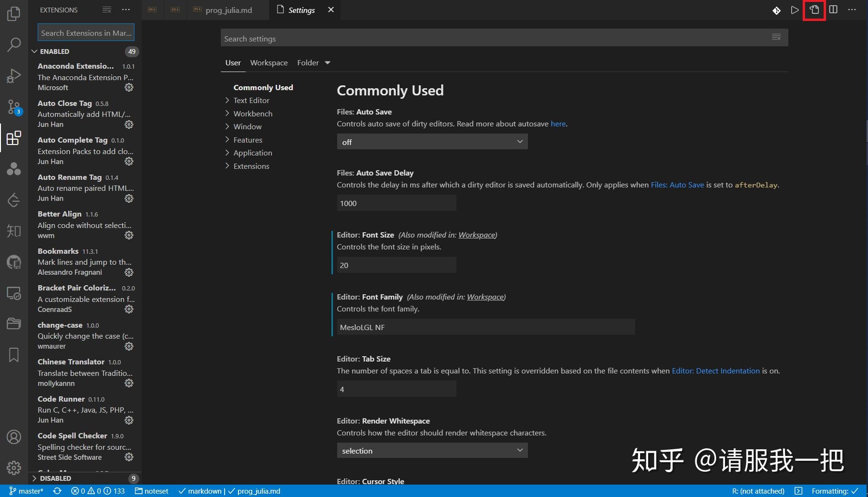Open the Source Control view

pos(14,107)
